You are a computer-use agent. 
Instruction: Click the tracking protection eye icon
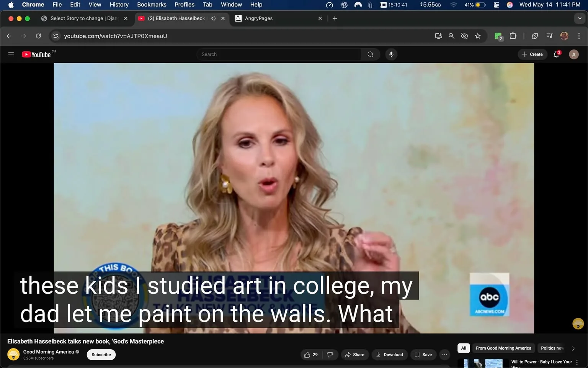click(x=464, y=36)
